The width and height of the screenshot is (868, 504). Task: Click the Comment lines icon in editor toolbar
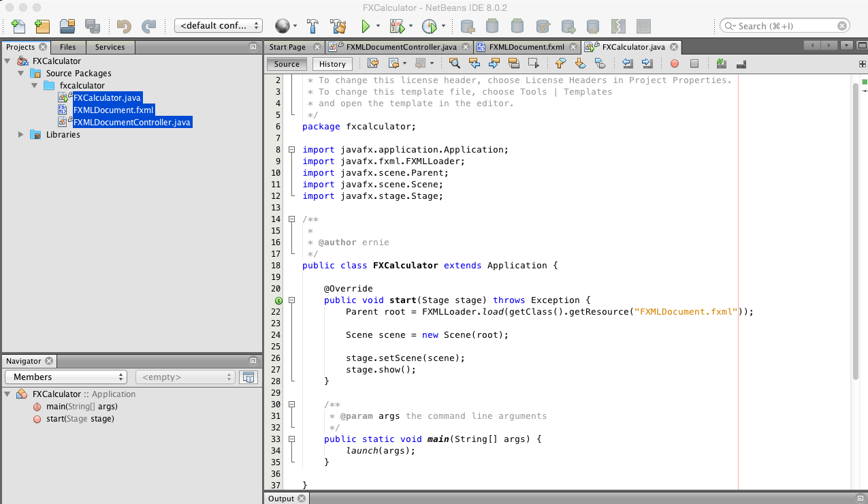coord(722,63)
